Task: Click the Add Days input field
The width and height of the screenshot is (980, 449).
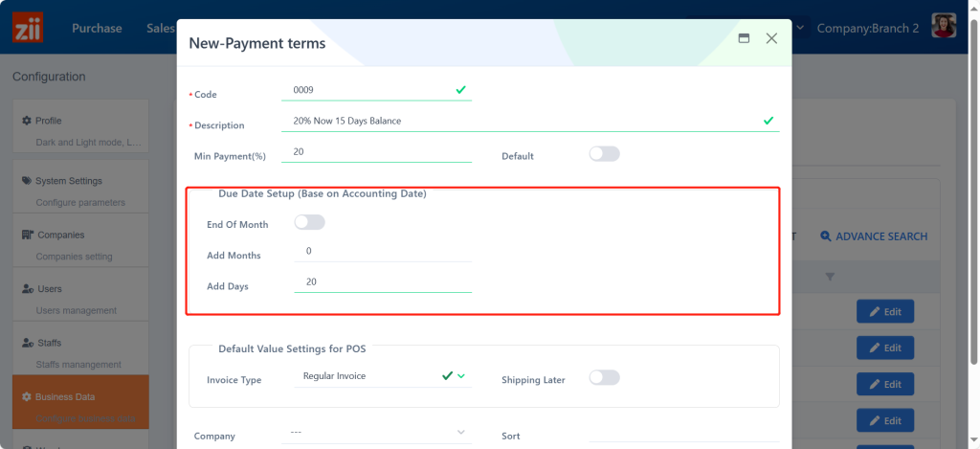Action: coord(383,282)
